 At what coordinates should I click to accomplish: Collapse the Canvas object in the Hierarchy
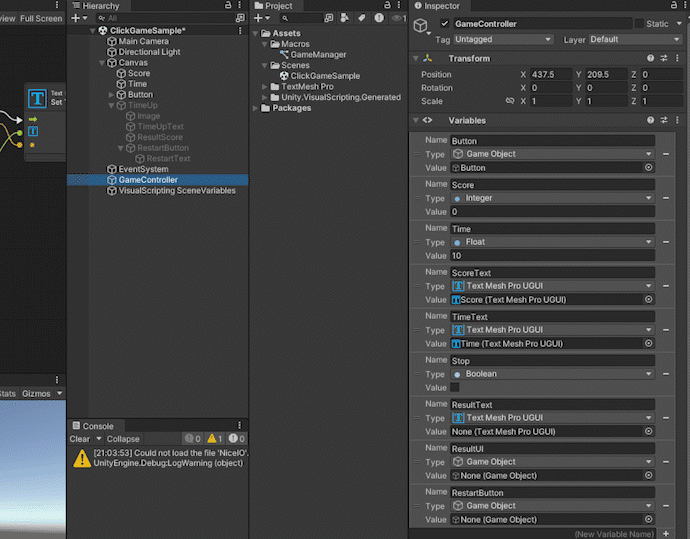pyautogui.click(x=102, y=63)
